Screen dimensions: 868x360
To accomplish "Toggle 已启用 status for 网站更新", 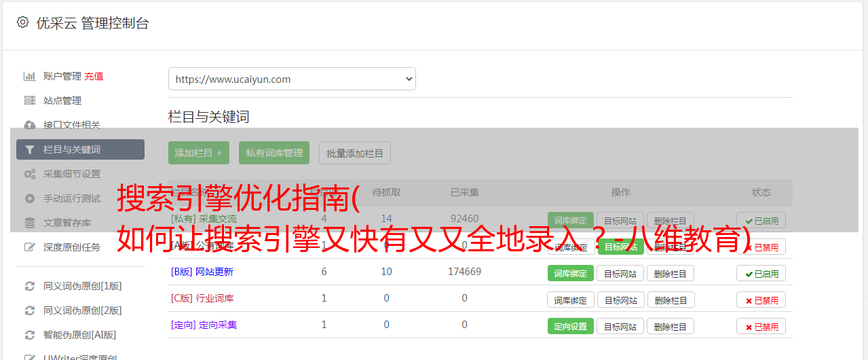I will pos(761,273).
